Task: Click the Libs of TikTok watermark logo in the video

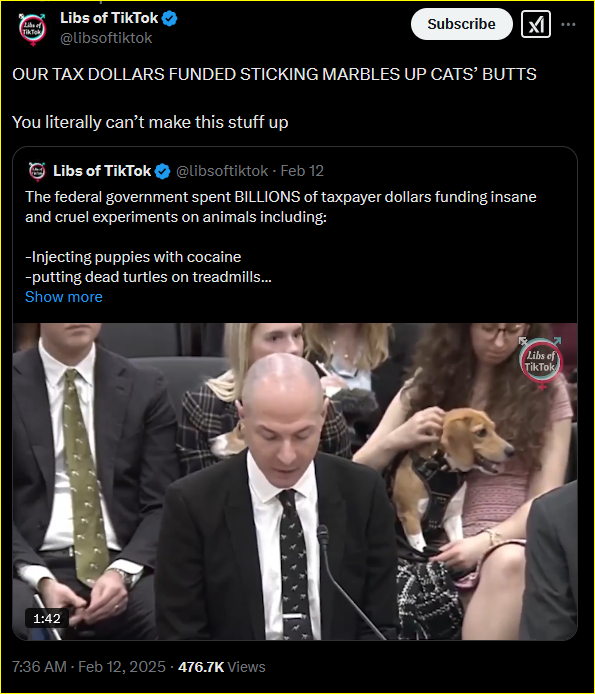Action: [541, 362]
